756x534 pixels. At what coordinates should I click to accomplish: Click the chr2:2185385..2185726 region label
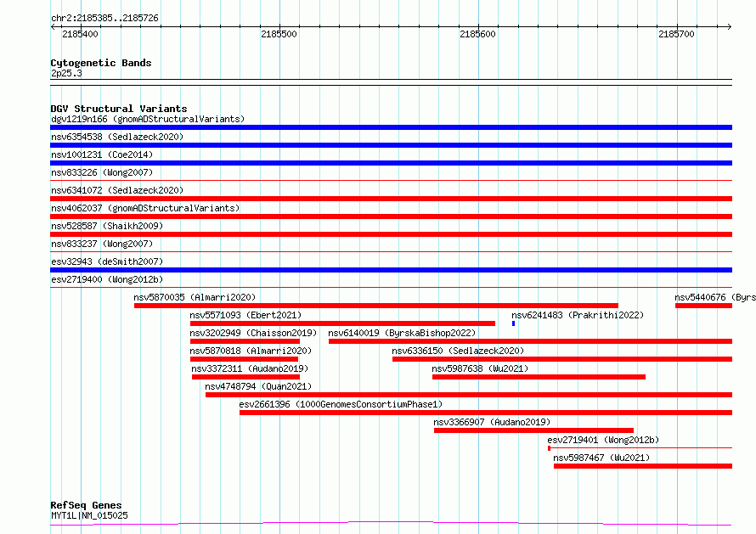(x=104, y=18)
